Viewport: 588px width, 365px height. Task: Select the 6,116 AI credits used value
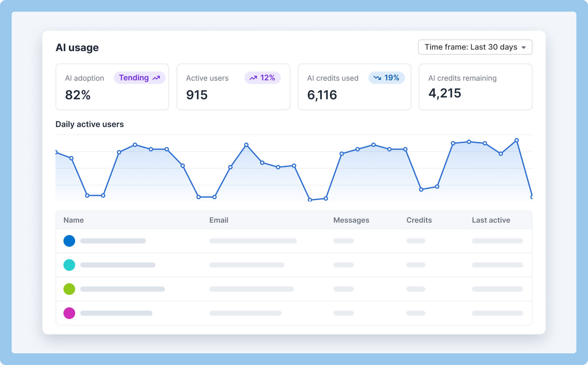coord(322,95)
